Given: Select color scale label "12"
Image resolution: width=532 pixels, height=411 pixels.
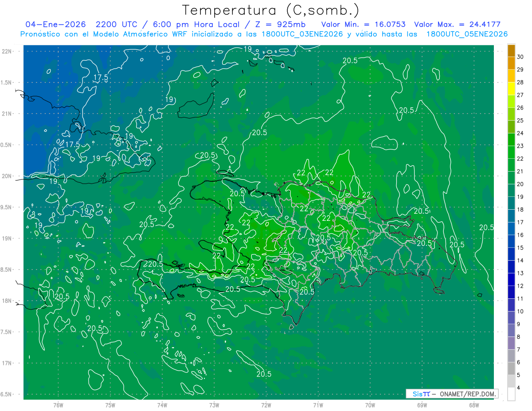Looking at the screenshot, I should point(520,286).
